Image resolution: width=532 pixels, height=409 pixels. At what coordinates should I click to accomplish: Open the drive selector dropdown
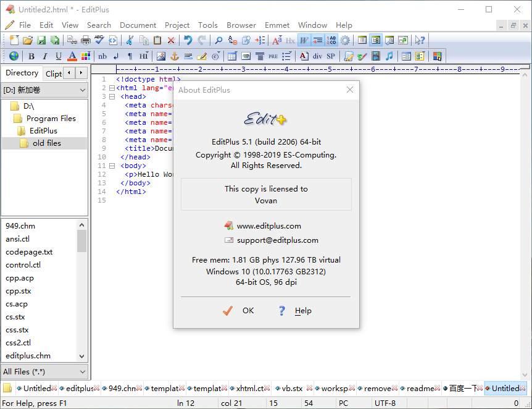point(44,90)
